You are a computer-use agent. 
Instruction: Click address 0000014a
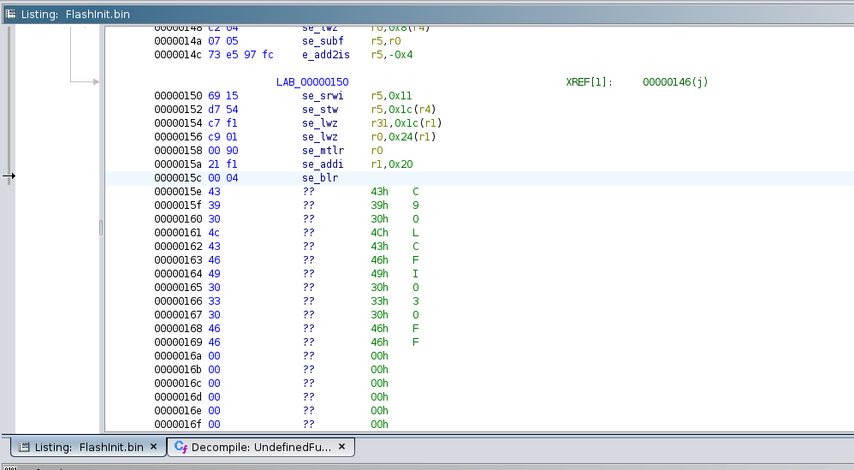178,41
